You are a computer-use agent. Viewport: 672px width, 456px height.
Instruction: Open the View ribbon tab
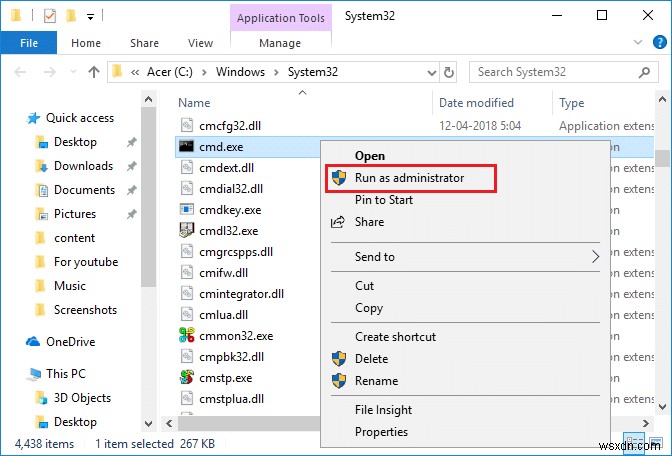tap(200, 44)
